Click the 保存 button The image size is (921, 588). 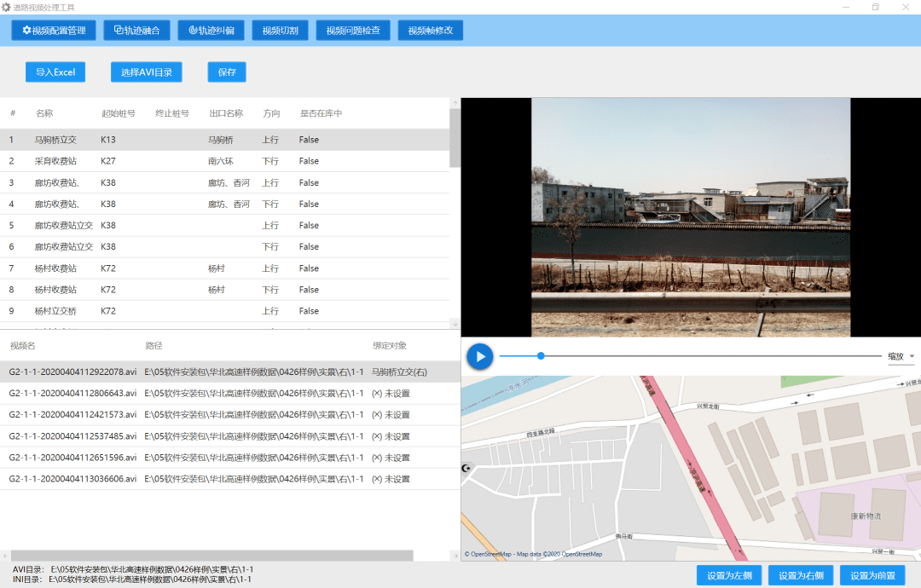tap(227, 72)
